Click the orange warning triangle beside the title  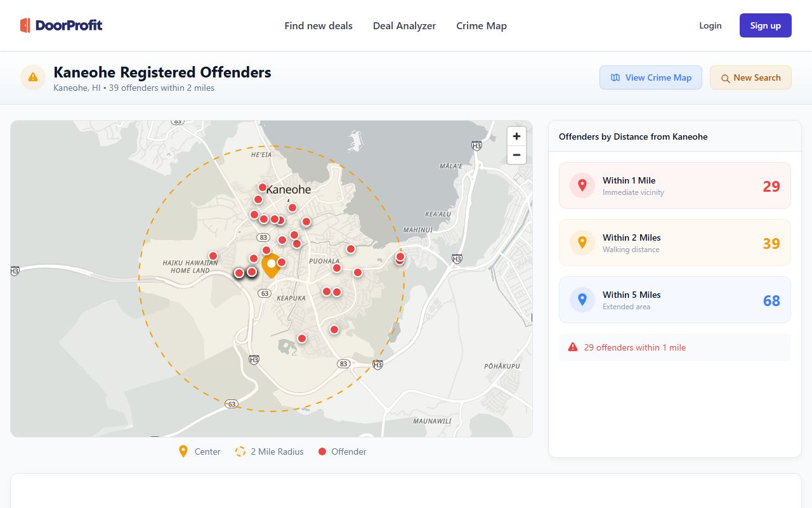pyautogui.click(x=33, y=77)
